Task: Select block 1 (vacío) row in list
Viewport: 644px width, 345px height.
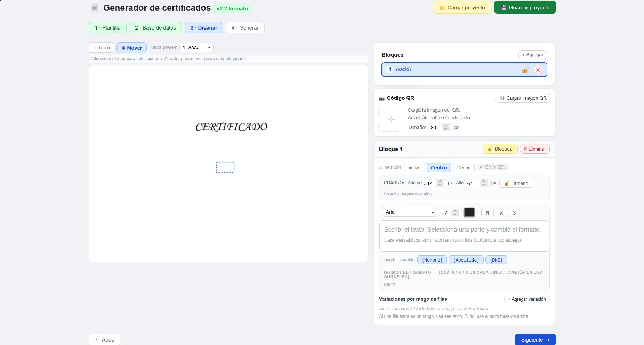Action: [x=464, y=70]
